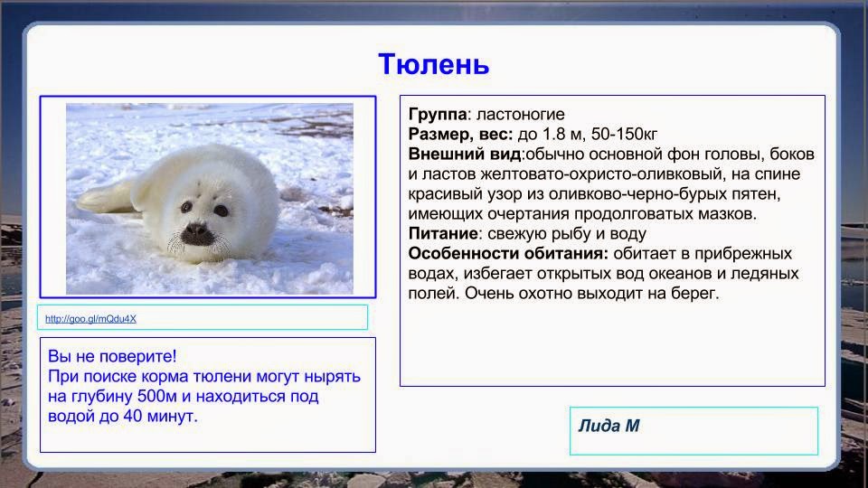Image resolution: width=868 pixels, height=488 pixels.
Task: Select the "Особенности обитания:" label
Action: tap(508, 254)
